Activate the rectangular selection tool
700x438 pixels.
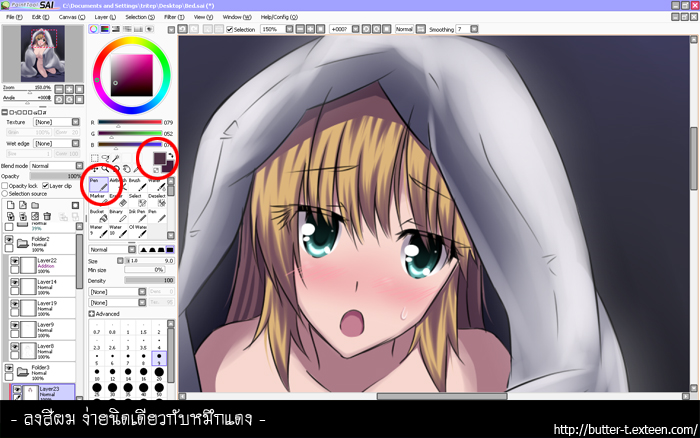click(x=95, y=158)
